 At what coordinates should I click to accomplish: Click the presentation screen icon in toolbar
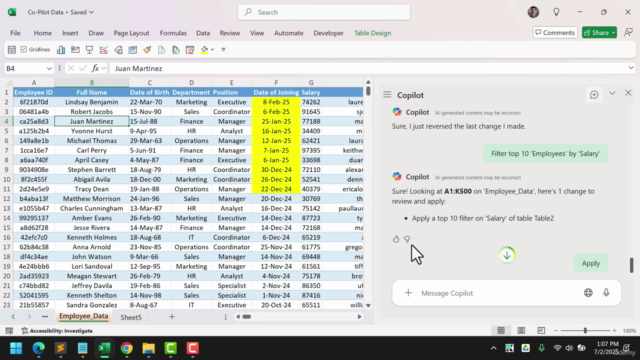click(x=89, y=50)
